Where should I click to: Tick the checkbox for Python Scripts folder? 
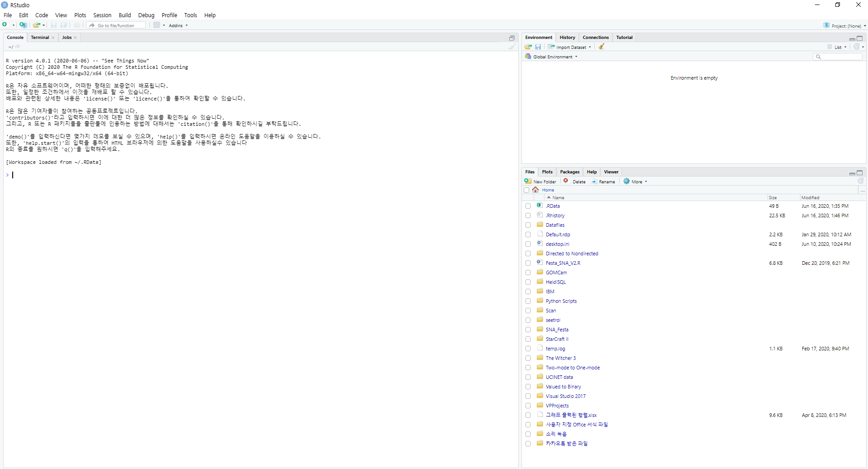pyautogui.click(x=528, y=301)
